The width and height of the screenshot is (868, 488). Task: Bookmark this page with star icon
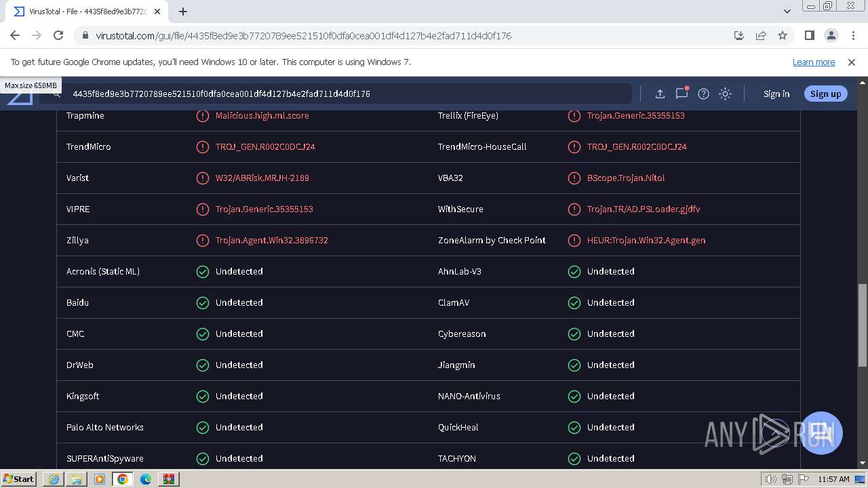tap(783, 35)
